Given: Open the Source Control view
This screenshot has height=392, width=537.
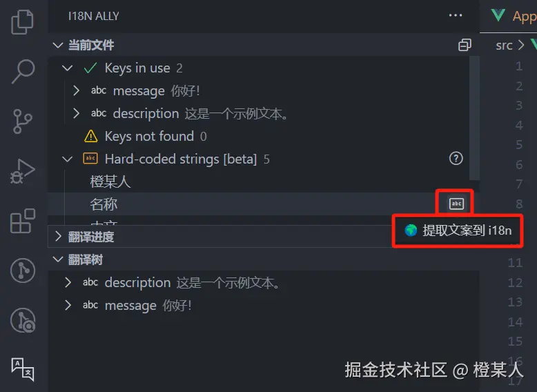Looking at the screenshot, I should pos(23,121).
